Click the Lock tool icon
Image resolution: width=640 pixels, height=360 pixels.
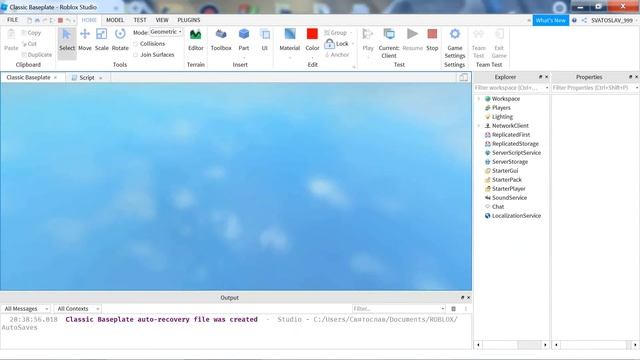coord(330,44)
